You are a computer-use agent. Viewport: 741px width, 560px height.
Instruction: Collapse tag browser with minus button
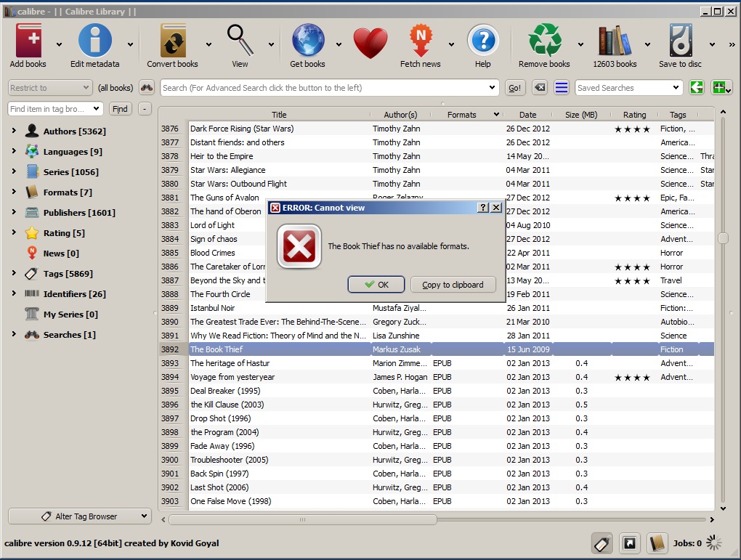point(145,109)
